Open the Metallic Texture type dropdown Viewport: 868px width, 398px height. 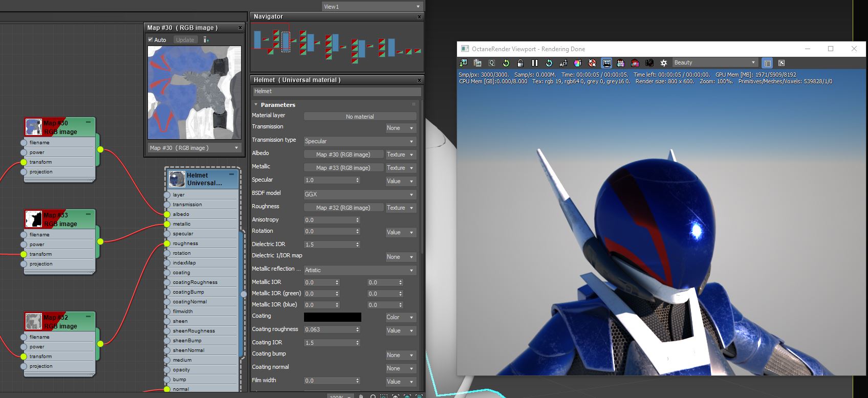(x=401, y=168)
